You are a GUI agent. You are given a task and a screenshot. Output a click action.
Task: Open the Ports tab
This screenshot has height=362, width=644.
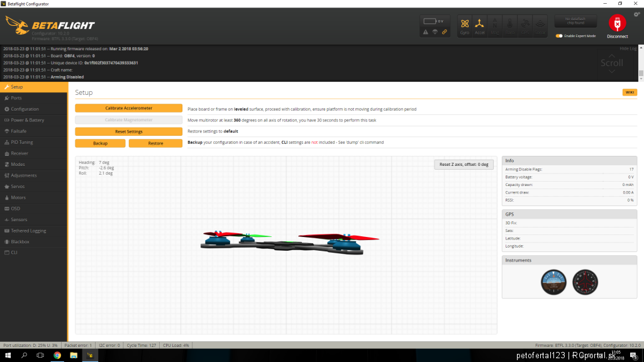coord(34,98)
